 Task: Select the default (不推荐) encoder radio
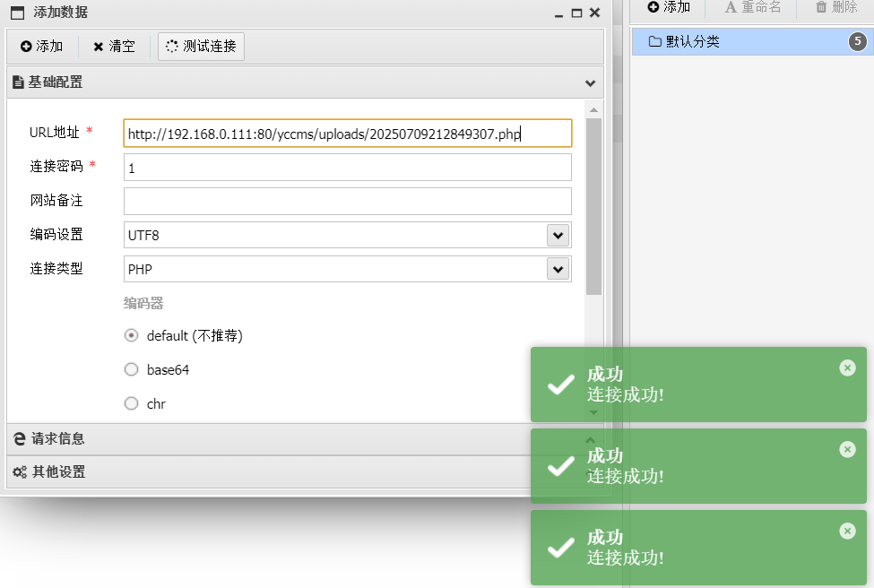pyautogui.click(x=131, y=335)
